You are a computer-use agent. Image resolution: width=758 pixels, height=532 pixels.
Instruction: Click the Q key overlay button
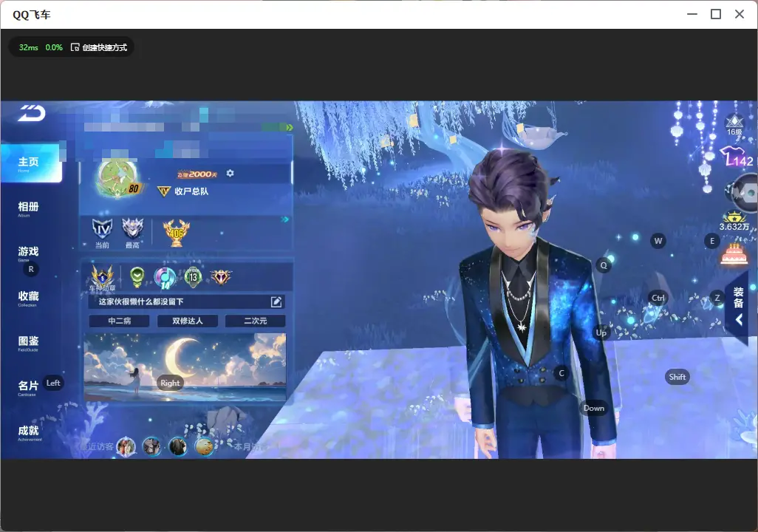point(604,265)
